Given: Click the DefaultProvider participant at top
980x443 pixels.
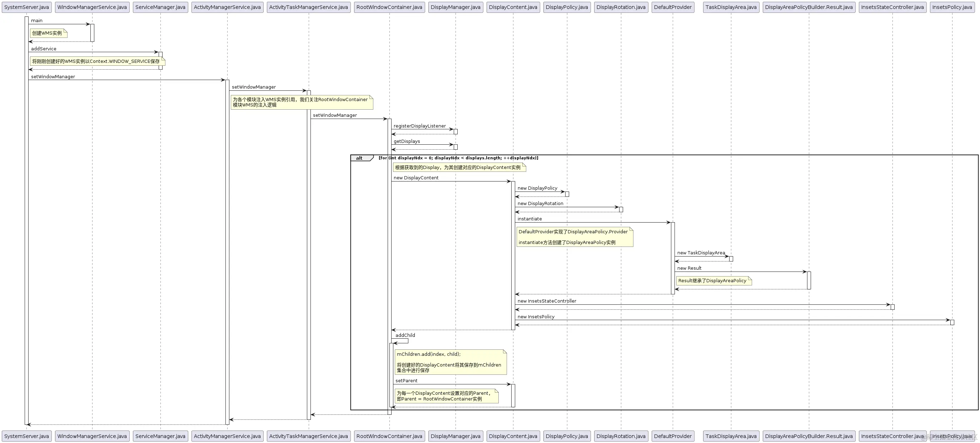Looking at the screenshot, I should (673, 7).
